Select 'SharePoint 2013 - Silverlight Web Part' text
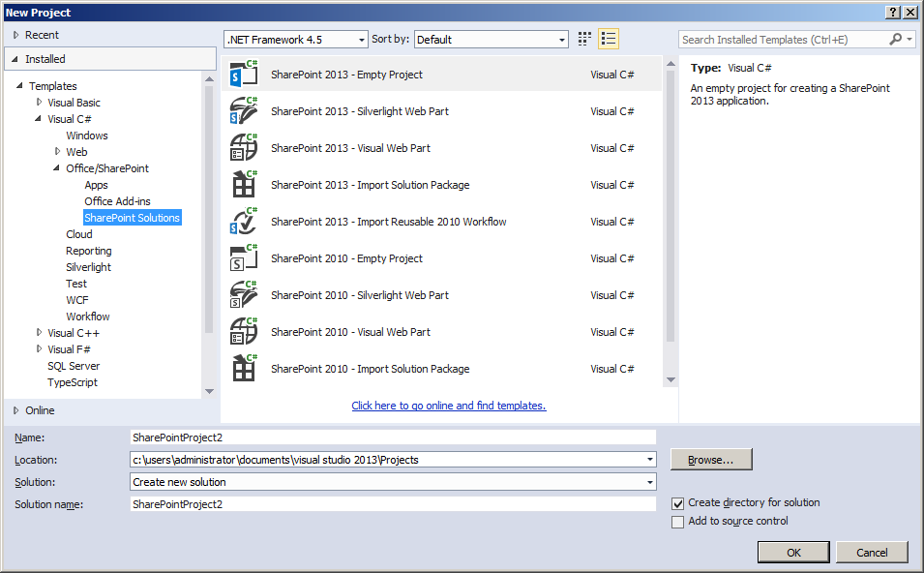 tap(360, 111)
